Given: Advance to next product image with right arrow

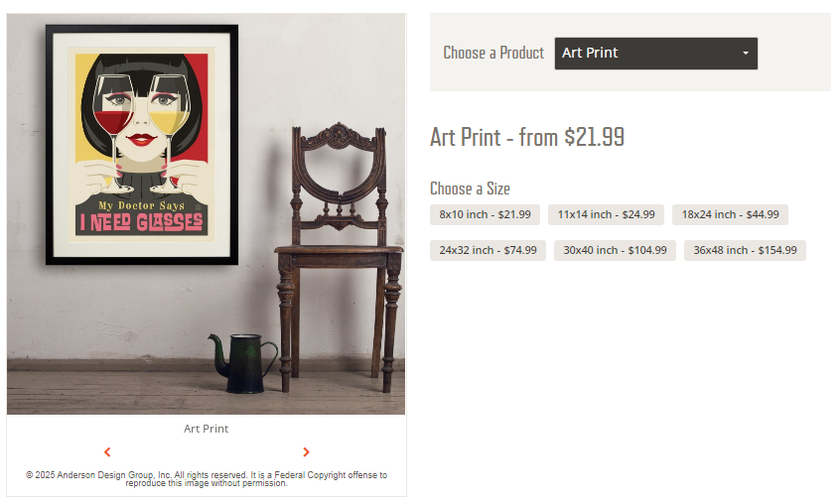Looking at the screenshot, I should click(306, 452).
